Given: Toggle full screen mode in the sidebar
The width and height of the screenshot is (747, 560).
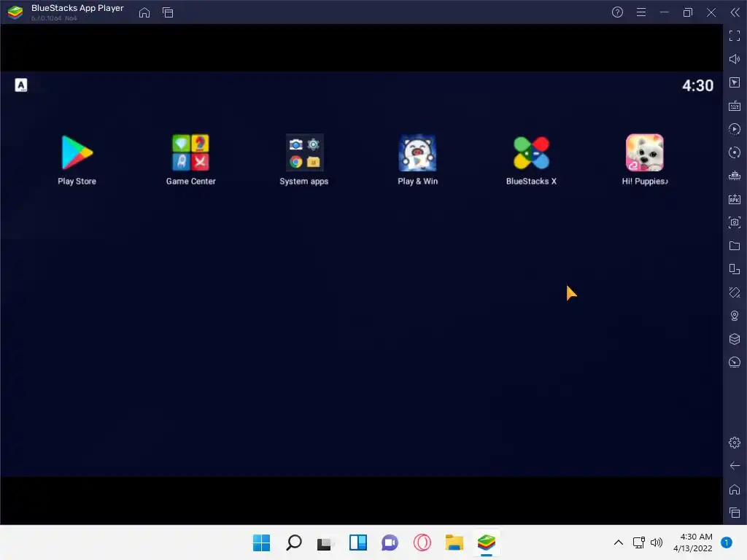Looking at the screenshot, I should pos(735,36).
